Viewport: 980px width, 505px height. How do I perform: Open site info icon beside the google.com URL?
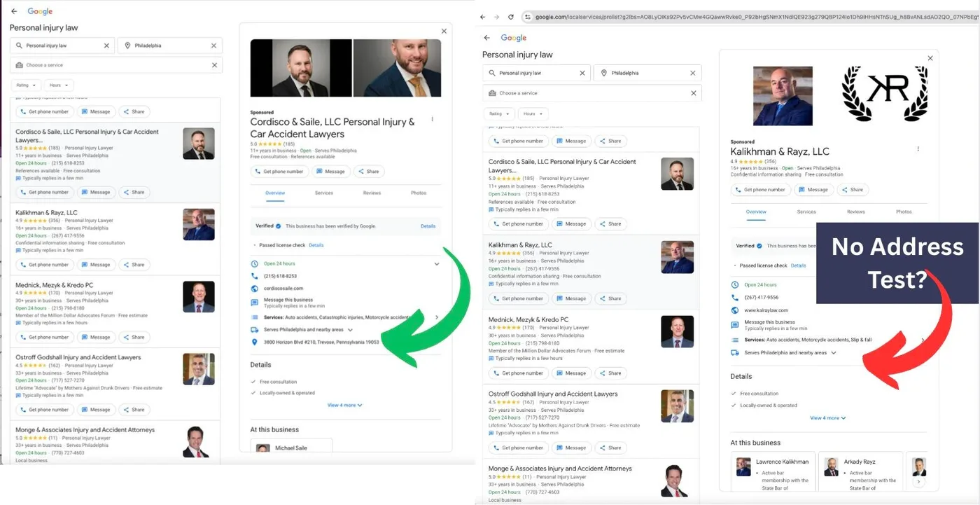point(528,17)
